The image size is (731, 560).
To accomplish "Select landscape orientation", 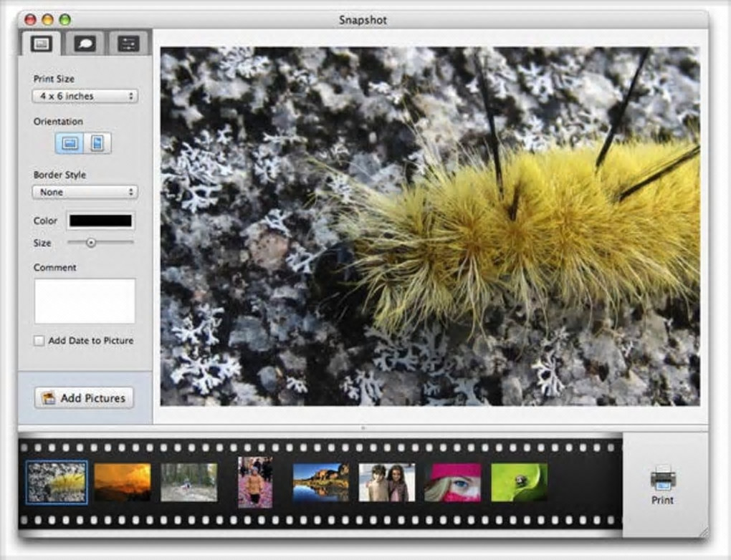I will [70, 143].
